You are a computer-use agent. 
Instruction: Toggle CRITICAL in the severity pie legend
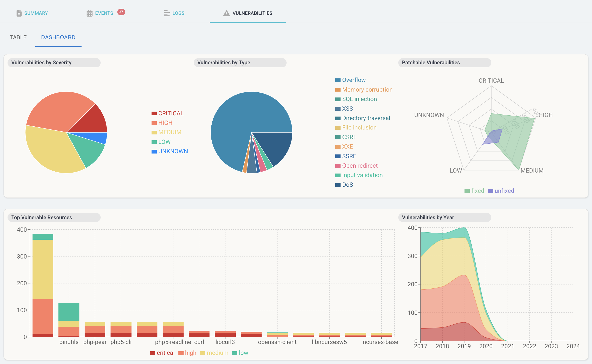click(171, 113)
